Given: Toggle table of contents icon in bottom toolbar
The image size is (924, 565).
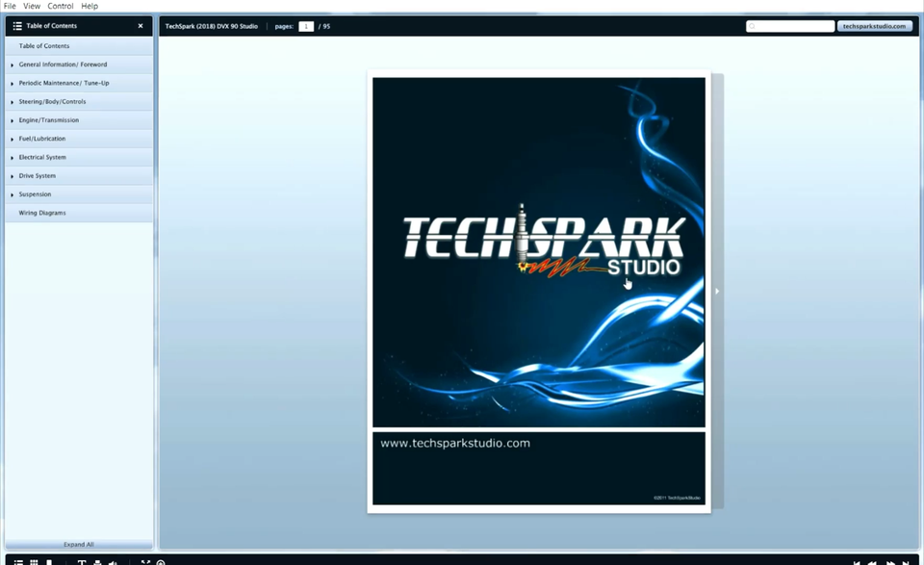Looking at the screenshot, I should tap(18, 563).
